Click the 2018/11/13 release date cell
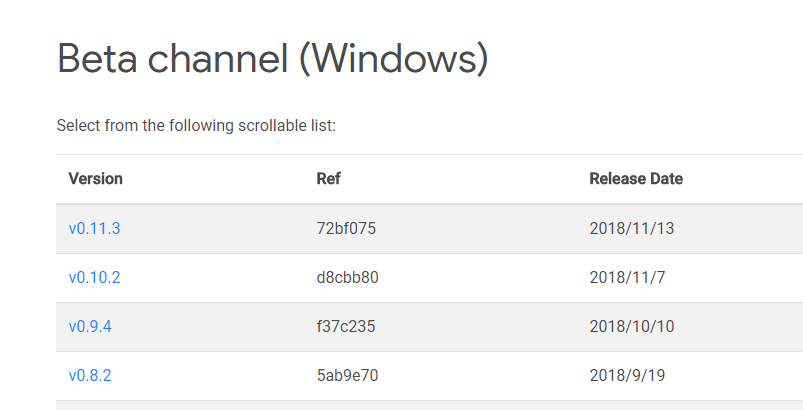Viewport: 803px width, 410px height. tap(632, 228)
